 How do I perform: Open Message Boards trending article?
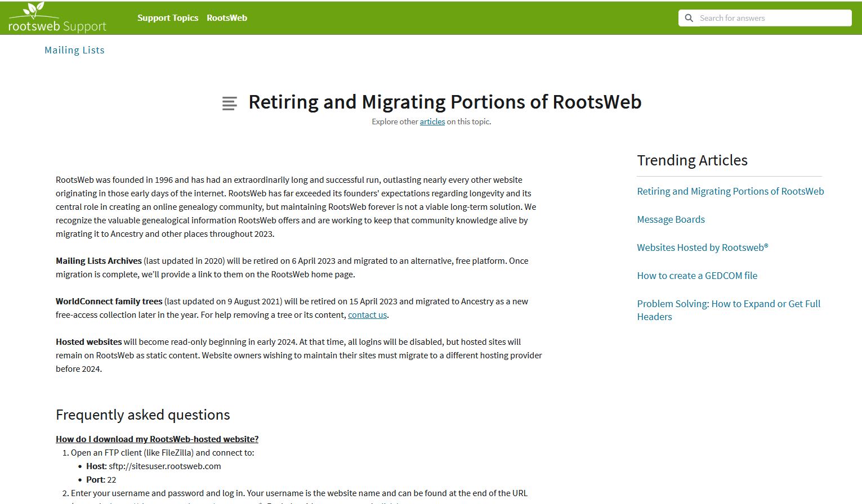coord(671,219)
